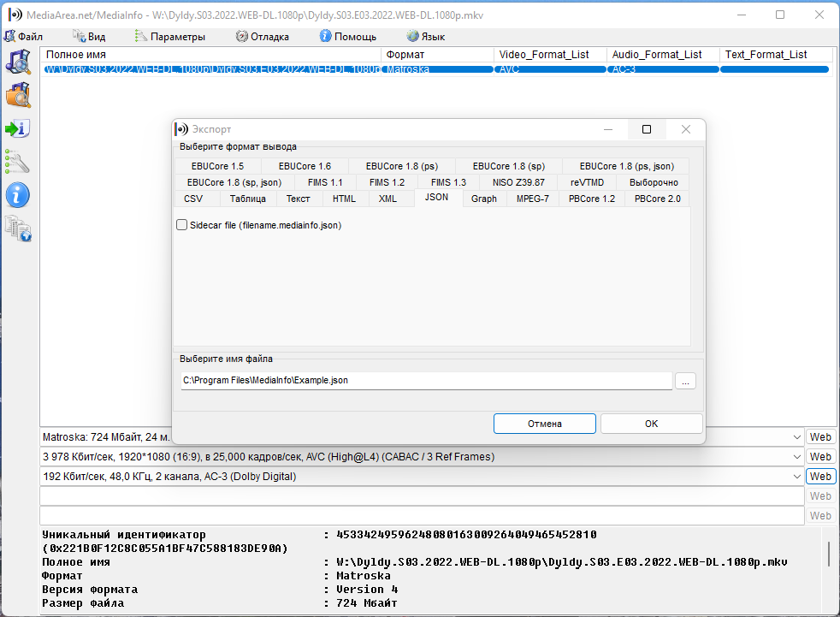Choose the HTML export tab
Image resolution: width=840 pixels, height=617 pixels.
tap(344, 199)
